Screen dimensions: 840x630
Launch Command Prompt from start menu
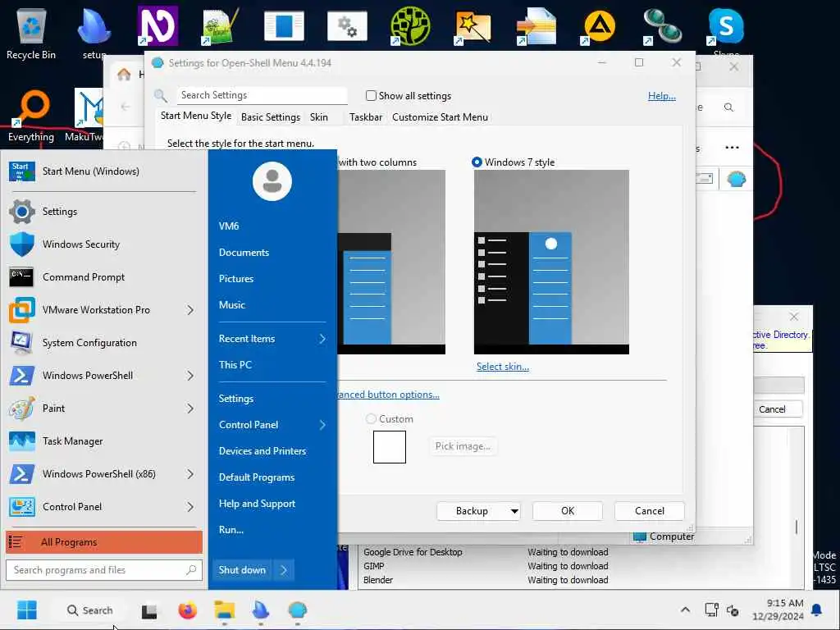tap(103, 277)
